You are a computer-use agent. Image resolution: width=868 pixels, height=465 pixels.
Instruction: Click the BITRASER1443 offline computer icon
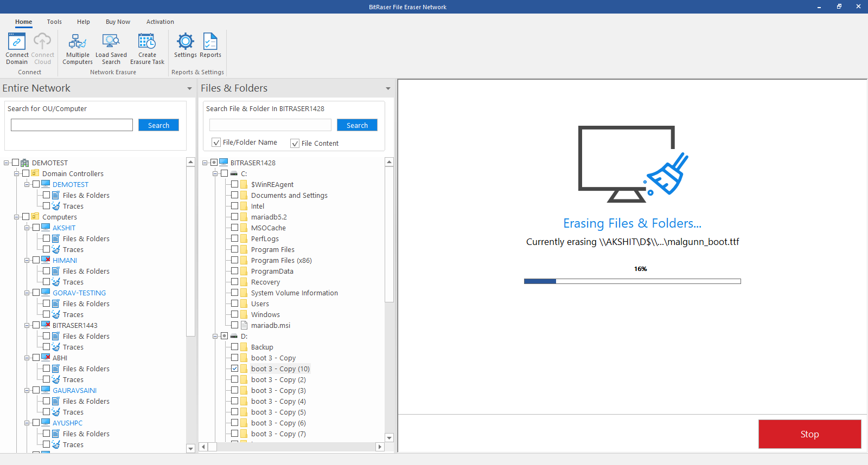click(46, 325)
